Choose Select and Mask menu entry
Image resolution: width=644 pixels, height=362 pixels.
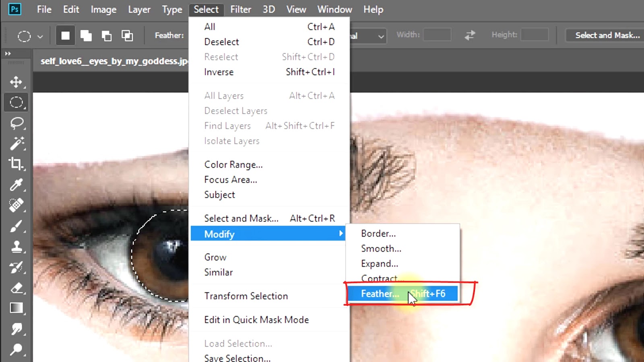click(269, 218)
